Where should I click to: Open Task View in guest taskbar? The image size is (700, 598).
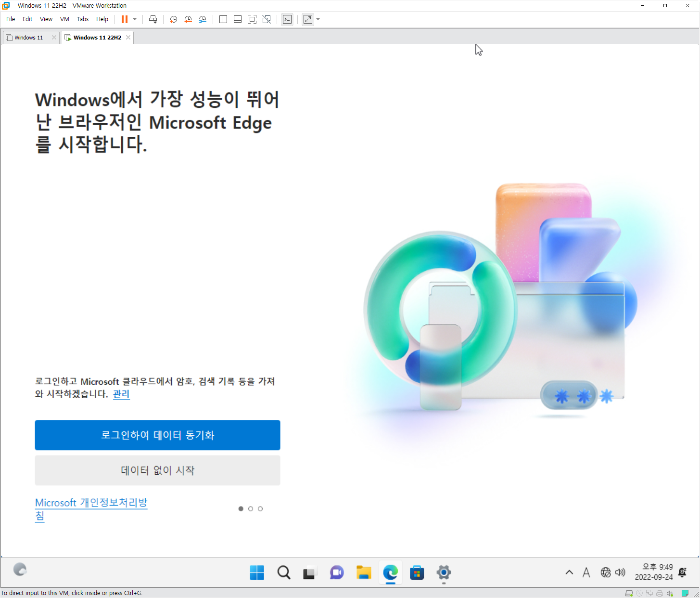click(310, 573)
